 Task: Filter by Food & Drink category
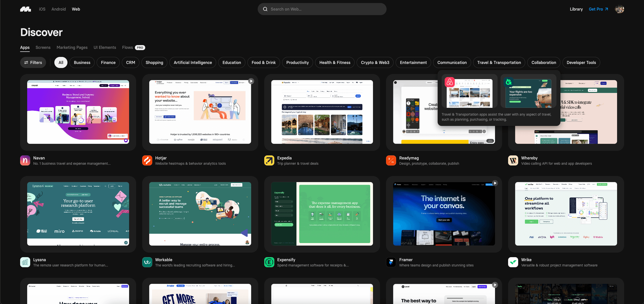click(x=264, y=62)
